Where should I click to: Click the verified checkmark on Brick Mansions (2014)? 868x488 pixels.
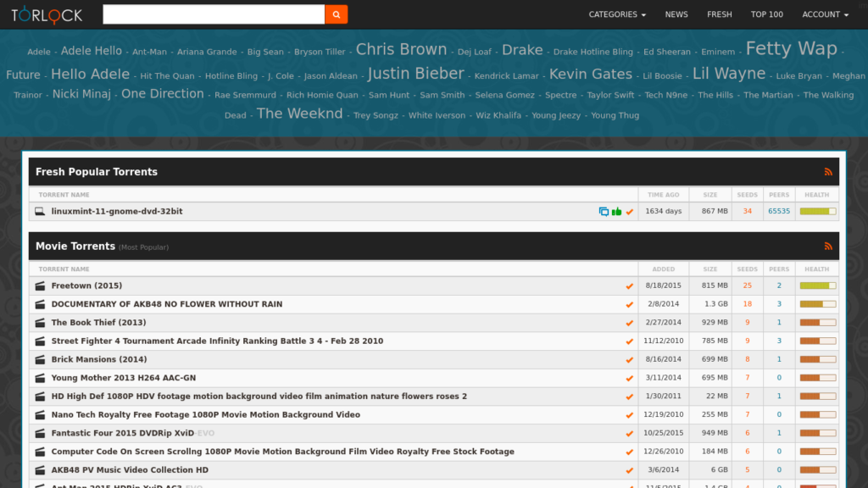(x=629, y=359)
